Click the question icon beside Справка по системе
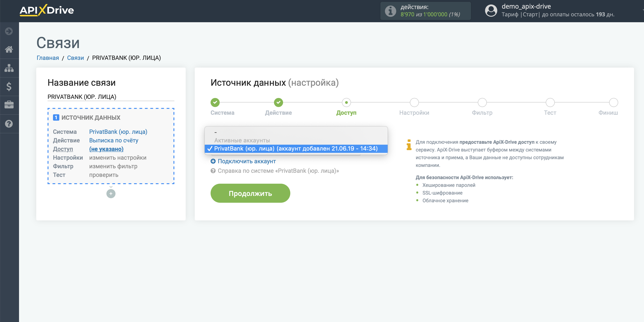This screenshot has height=322, width=644. pos(213,171)
